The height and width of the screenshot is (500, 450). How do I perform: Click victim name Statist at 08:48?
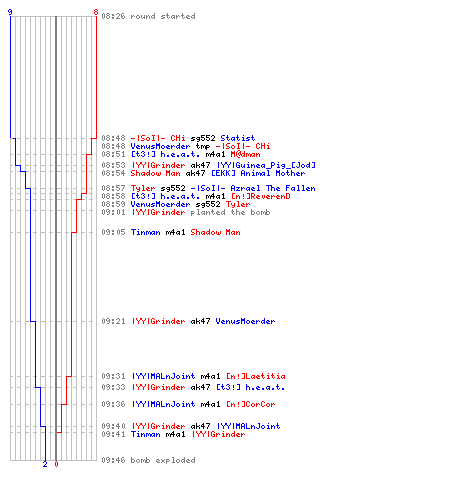click(238, 138)
